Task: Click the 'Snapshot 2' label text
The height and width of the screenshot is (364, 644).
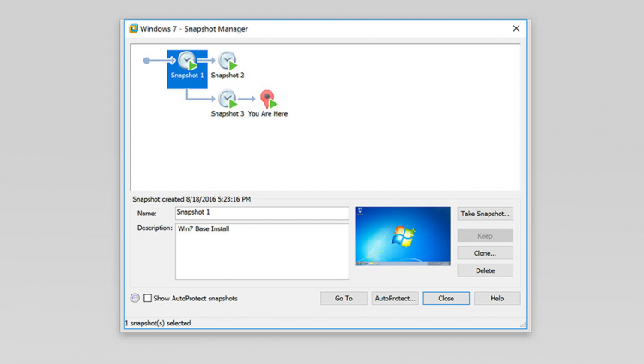Action: click(x=228, y=76)
